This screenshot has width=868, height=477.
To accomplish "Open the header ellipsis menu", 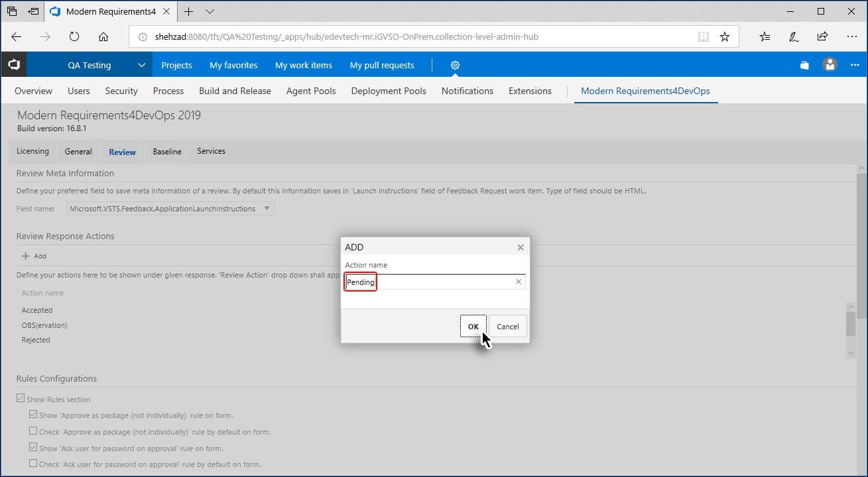I will tap(855, 65).
